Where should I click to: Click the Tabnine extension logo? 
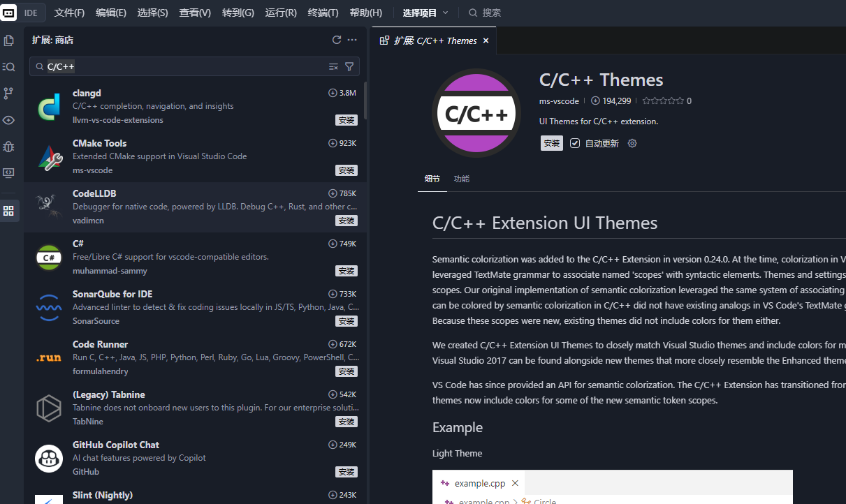coord(49,408)
